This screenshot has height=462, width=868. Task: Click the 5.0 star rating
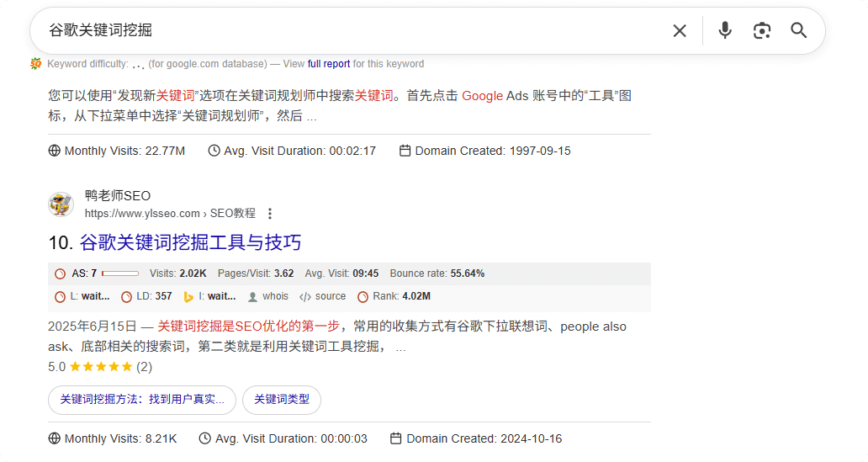pos(100,367)
